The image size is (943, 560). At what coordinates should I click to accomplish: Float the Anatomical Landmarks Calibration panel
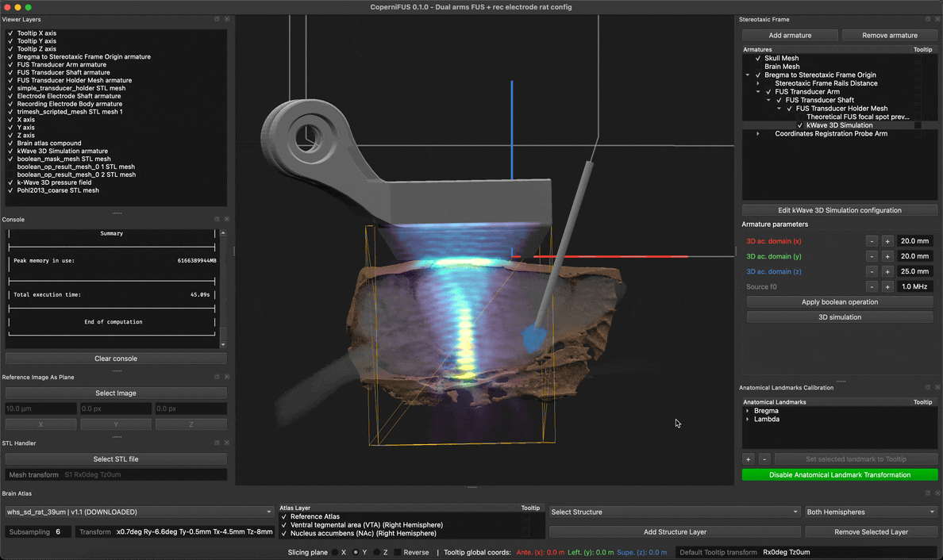tap(927, 388)
